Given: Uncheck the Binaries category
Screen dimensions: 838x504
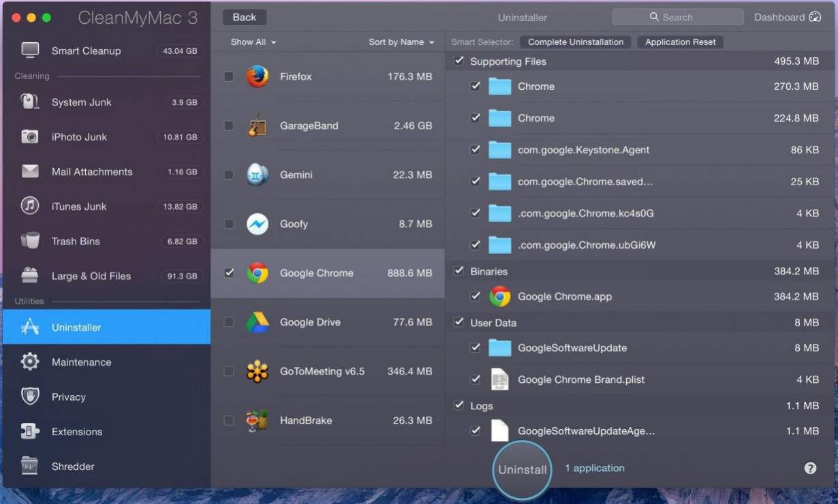Looking at the screenshot, I should 459,271.
